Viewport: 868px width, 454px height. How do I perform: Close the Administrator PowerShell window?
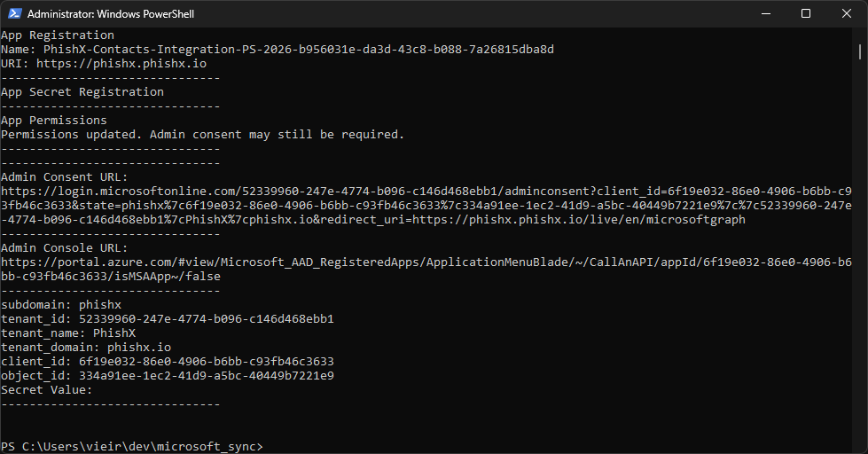tap(847, 13)
